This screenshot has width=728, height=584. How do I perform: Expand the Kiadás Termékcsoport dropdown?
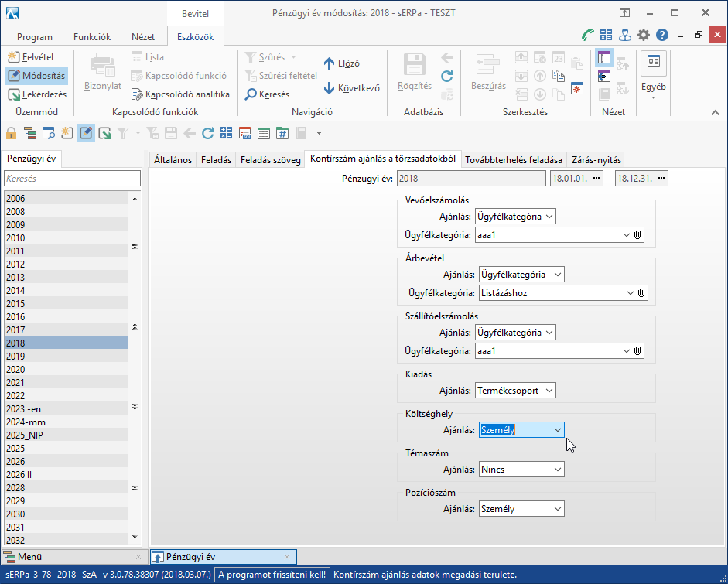click(549, 391)
